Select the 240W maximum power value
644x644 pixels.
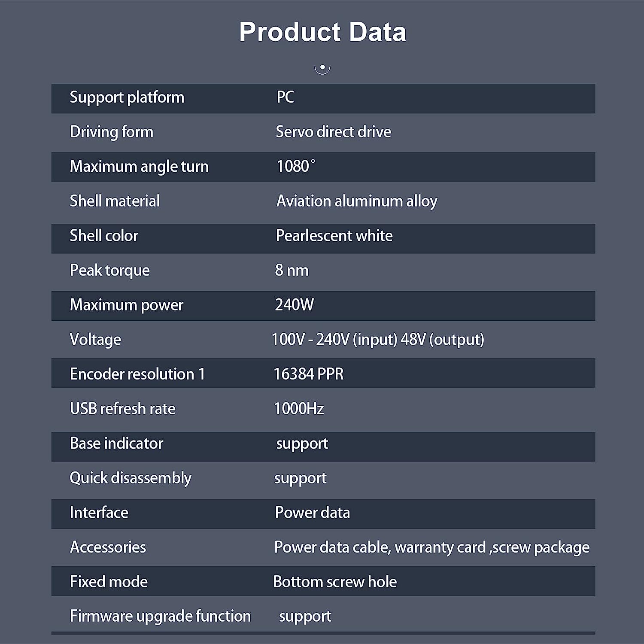294,305
